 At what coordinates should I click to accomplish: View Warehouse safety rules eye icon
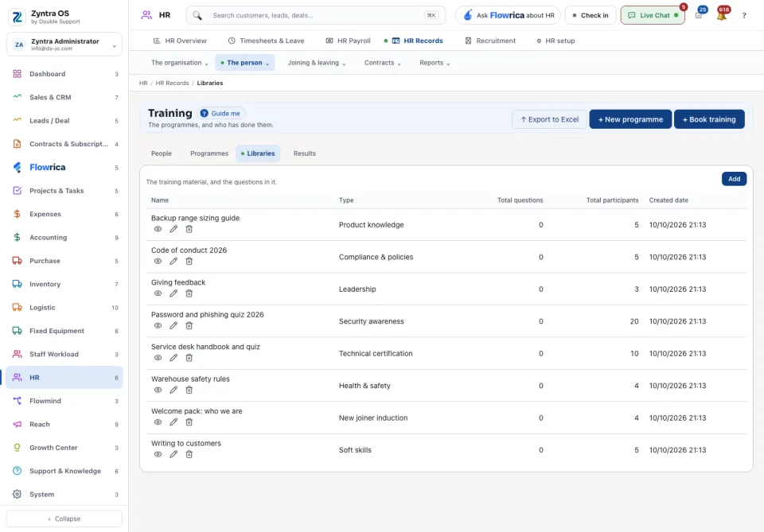point(158,390)
